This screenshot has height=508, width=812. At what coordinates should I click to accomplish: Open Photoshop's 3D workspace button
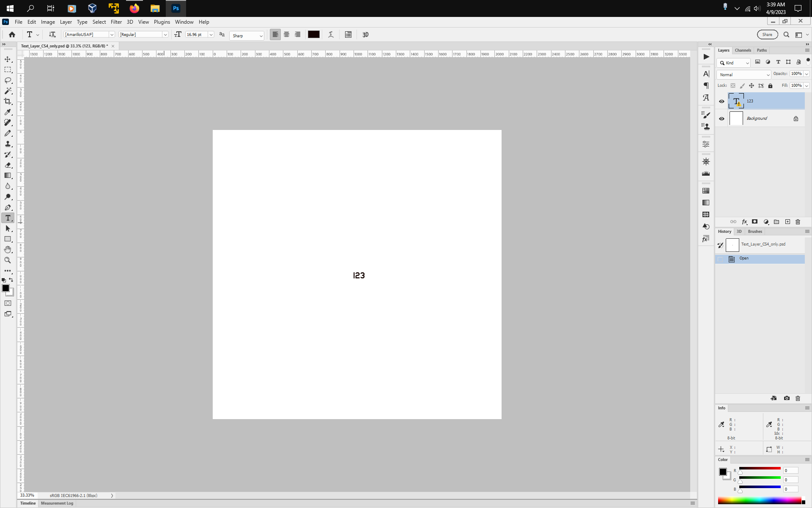[365, 35]
